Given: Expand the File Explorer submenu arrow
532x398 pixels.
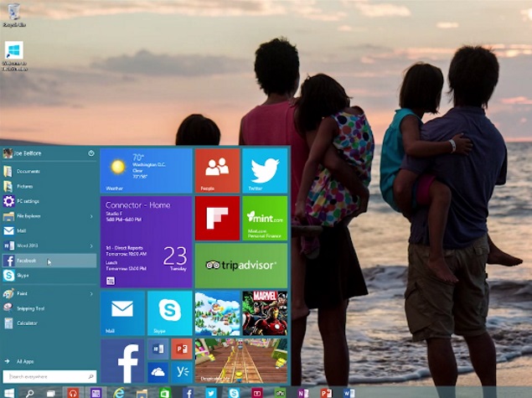Looking at the screenshot, I should click(x=91, y=216).
